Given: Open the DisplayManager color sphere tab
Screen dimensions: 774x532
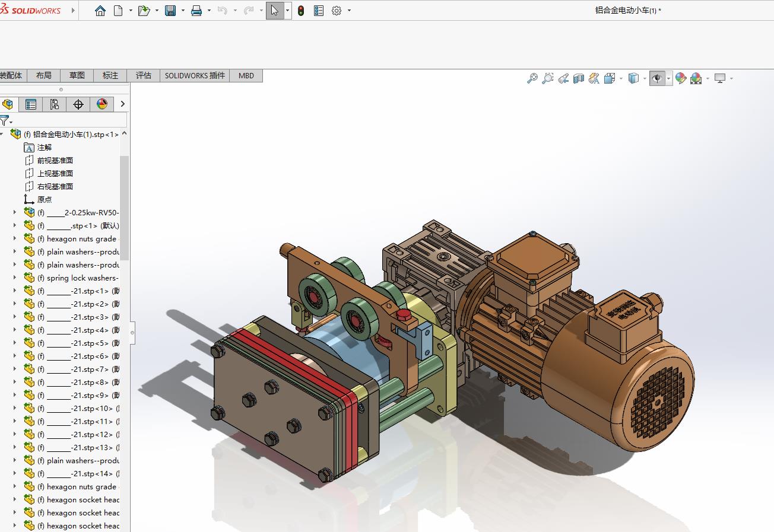Looking at the screenshot, I should pyautogui.click(x=102, y=104).
